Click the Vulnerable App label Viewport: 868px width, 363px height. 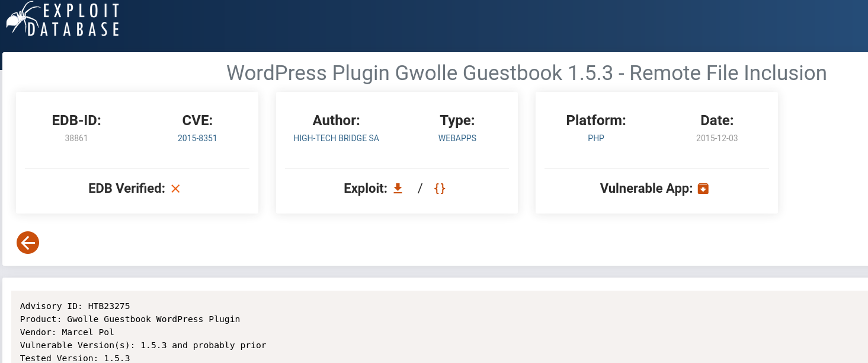click(646, 189)
